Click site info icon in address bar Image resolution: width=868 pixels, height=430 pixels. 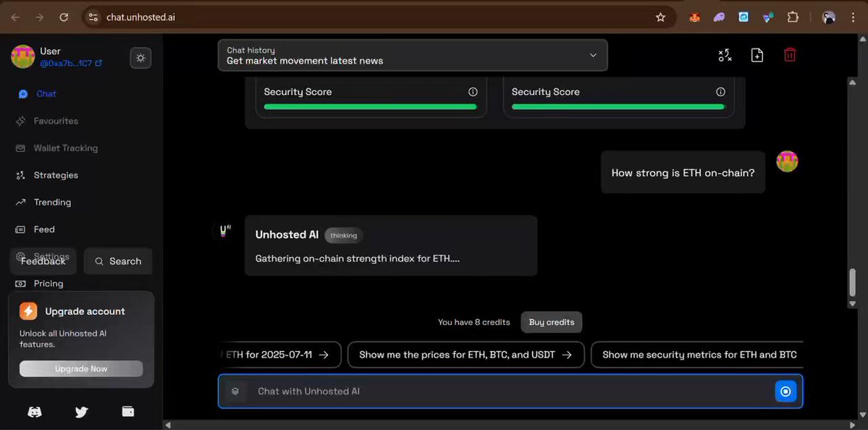point(93,17)
